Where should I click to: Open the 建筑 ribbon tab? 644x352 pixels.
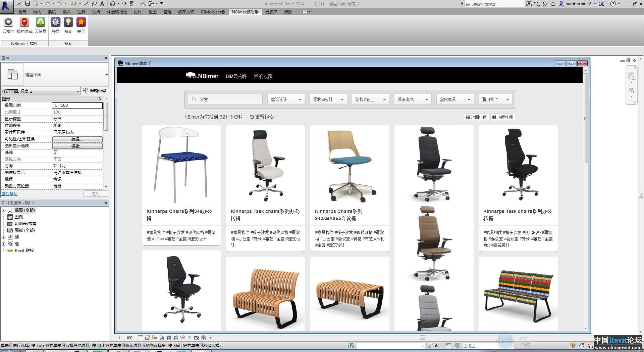click(22, 12)
